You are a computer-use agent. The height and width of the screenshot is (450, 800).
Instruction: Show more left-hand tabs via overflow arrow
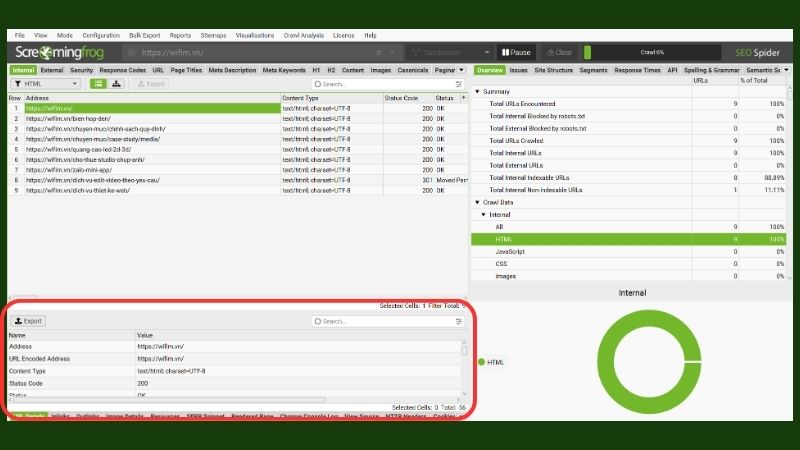pyautogui.click(x=461, y=70)
